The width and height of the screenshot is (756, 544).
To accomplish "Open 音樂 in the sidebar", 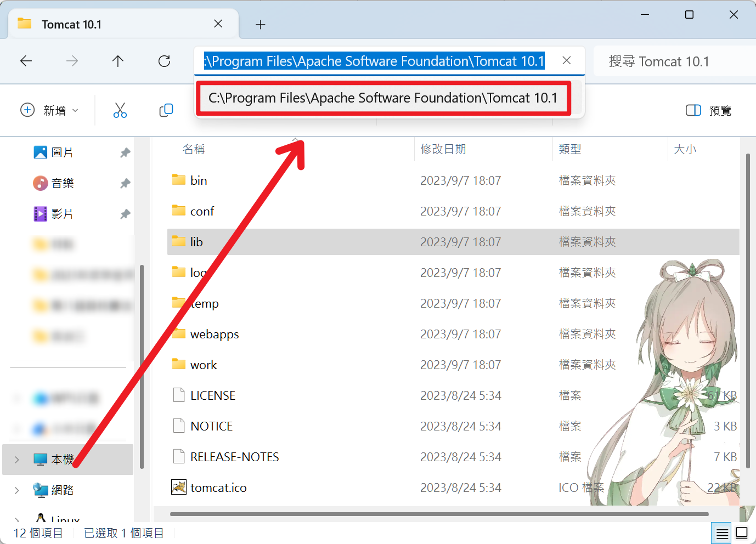I will tap(54, 183).
